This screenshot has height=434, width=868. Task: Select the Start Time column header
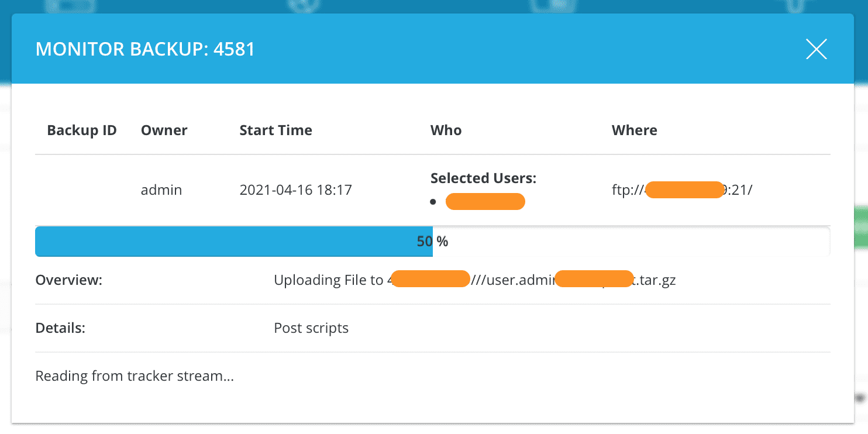pyautogui.click(x=275, y=130)
